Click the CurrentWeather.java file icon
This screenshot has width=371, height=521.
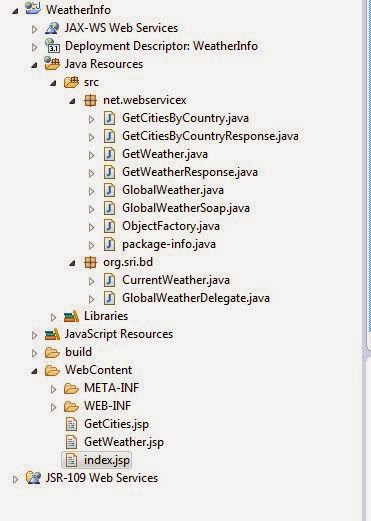point(109,280)
